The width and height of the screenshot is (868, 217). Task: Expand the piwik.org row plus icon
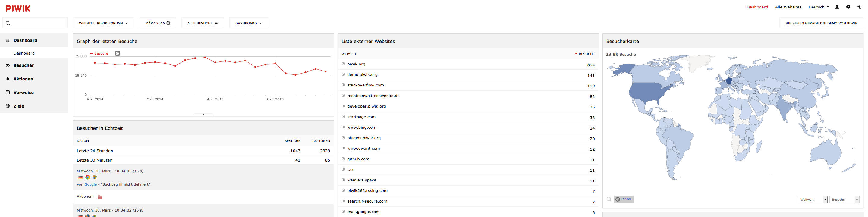[x=343, y=64]
